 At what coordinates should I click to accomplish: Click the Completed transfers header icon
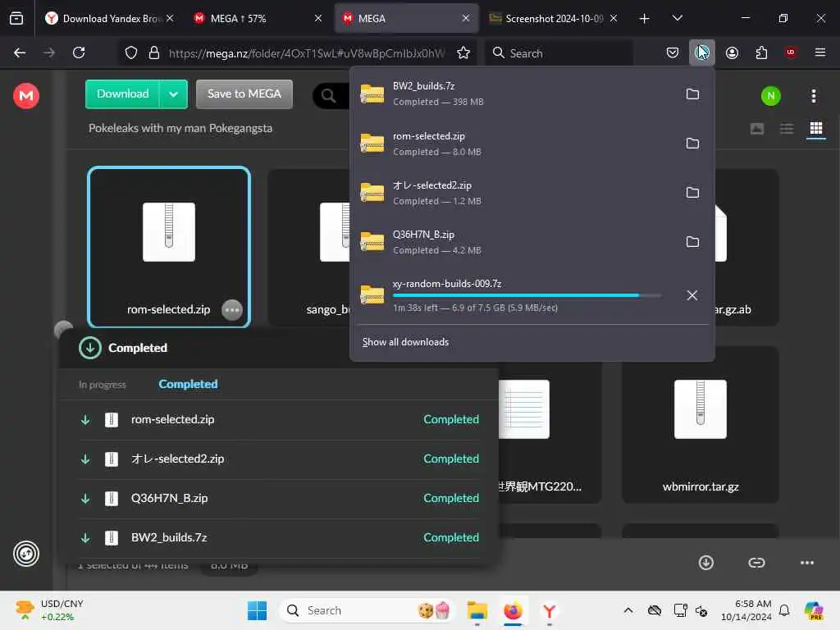coord(90,348)
